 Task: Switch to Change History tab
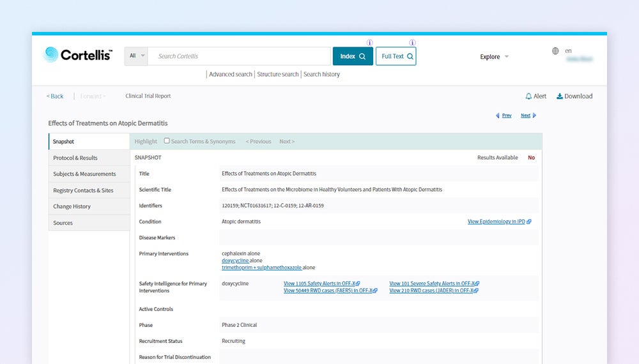coord(72,206)
